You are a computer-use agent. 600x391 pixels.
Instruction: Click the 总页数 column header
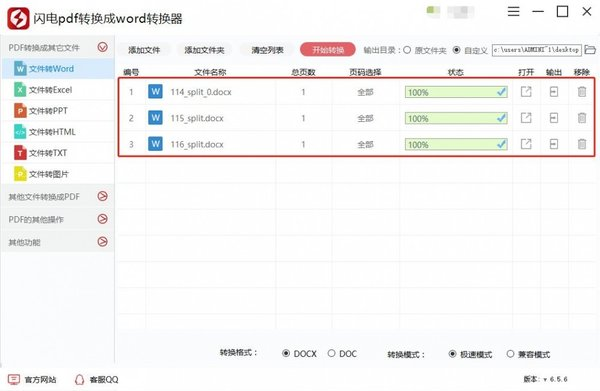[x=303, y=72]
